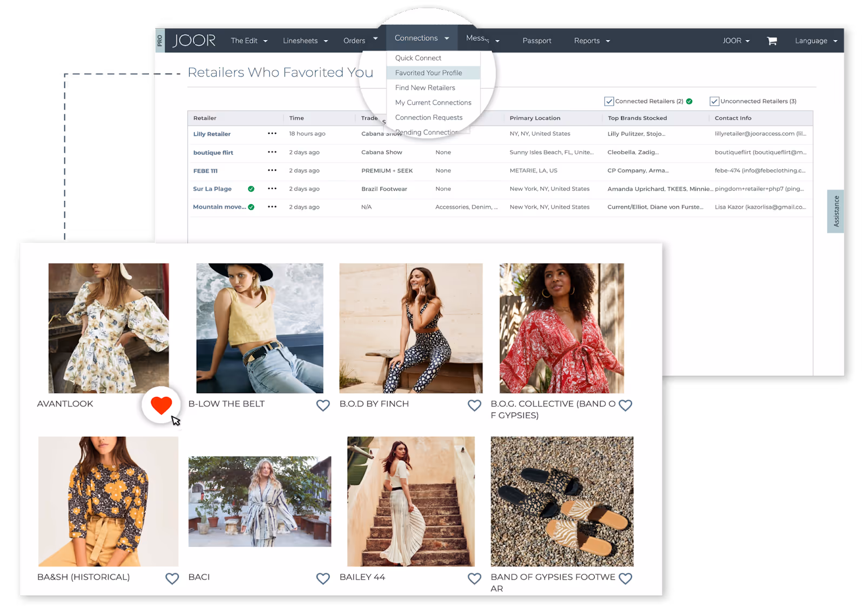Open the BAILEY 44 brand thumbnail
Image resolution: width=864 pixels, height=616 pixels.
[411, 502]
